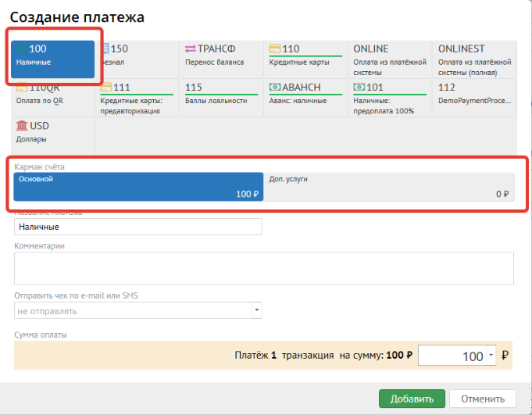532x415 pixels.
Task: Select the 100 Наличные payment type
Action: click(53, 59)
